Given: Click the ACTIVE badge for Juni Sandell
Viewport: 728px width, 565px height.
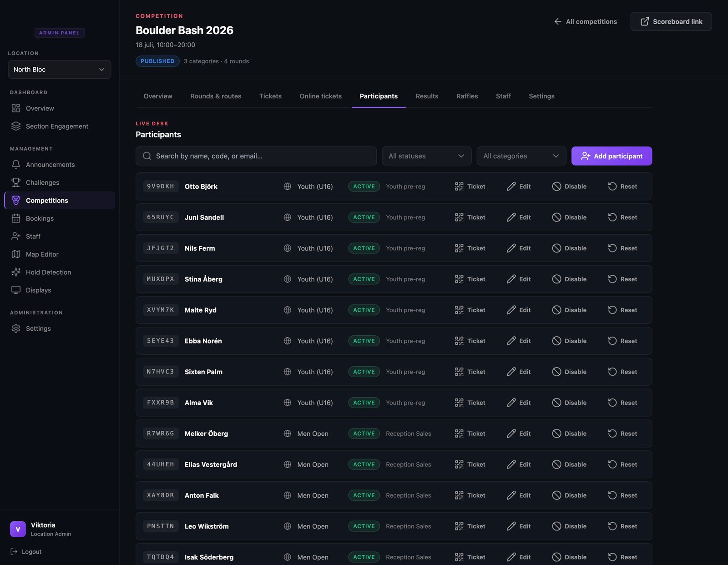Looking at the screenshot, I should (364, 217).
